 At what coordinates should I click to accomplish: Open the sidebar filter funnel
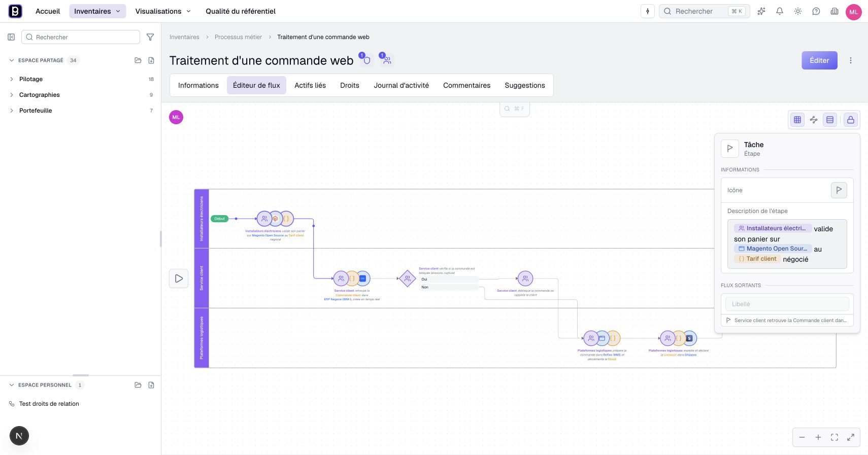click(150, 37)
